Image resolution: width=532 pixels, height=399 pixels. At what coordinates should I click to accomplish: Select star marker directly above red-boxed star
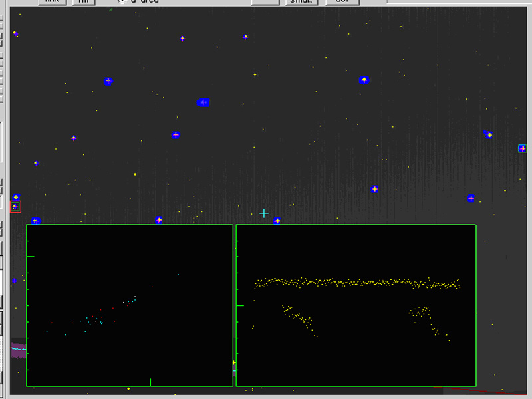point(16,197)
